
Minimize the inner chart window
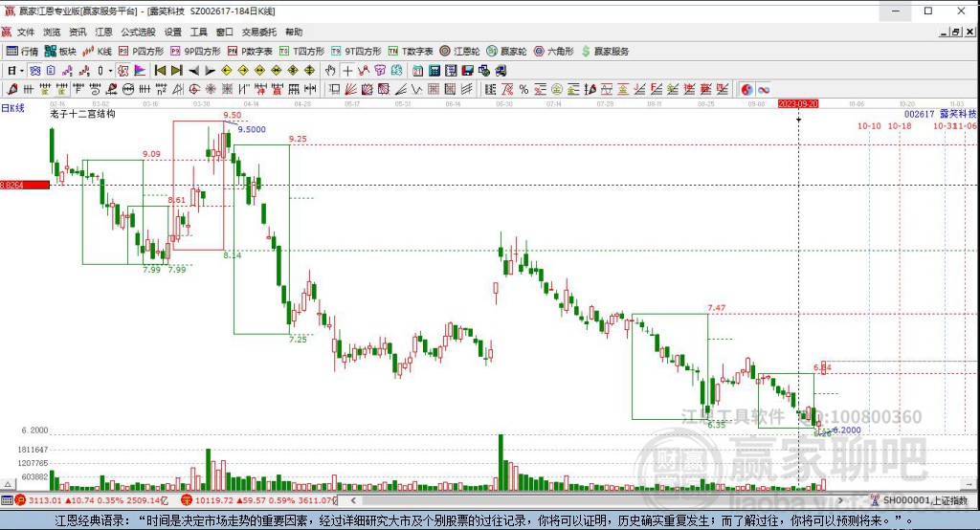pyautogui.click(x=944, y=32)
